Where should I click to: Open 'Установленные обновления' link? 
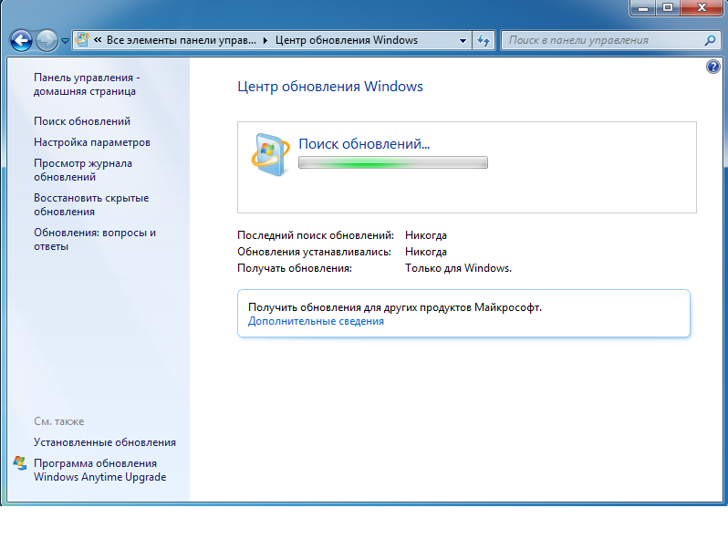click(105, 442)
